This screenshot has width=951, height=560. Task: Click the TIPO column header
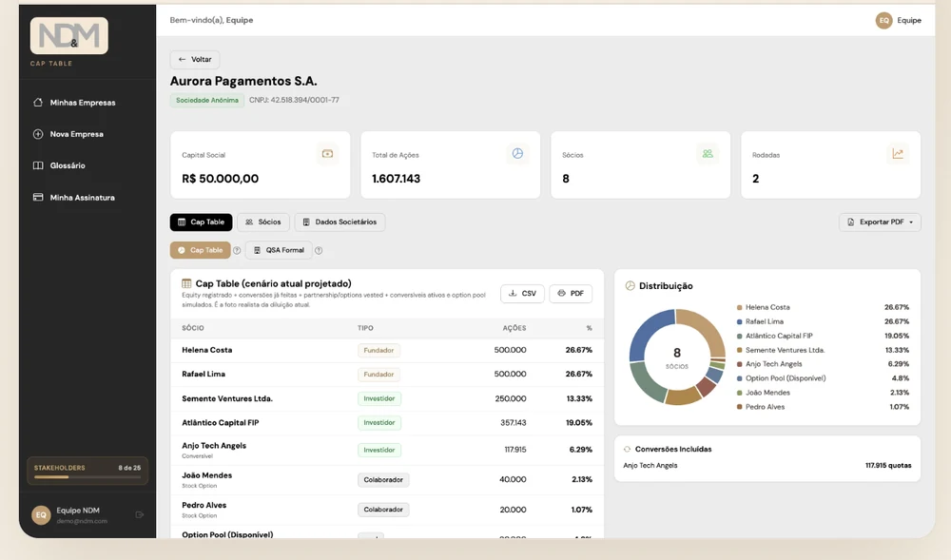(x=365, y=328)
